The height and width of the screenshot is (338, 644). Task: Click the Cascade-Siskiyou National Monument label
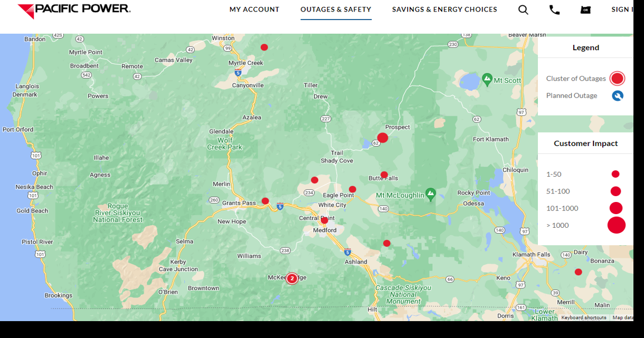pyautogui.click(x=403, y=295)
